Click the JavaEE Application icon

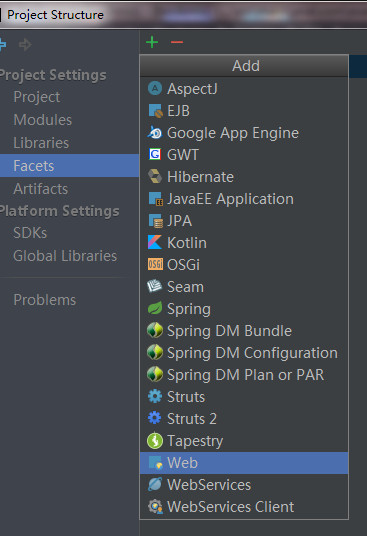tap(155, 199)
